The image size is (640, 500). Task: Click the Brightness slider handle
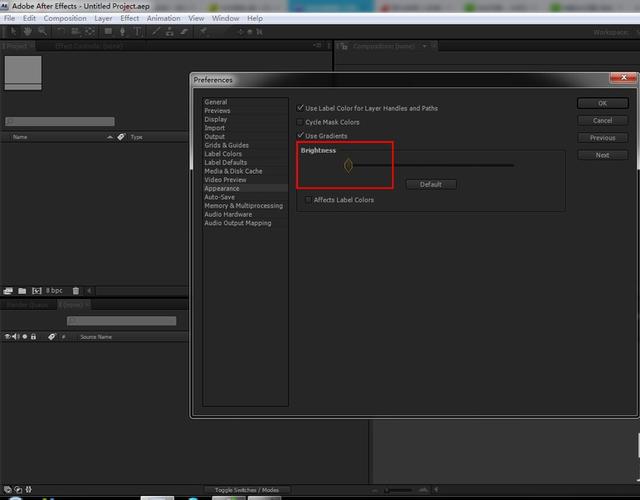348,166
